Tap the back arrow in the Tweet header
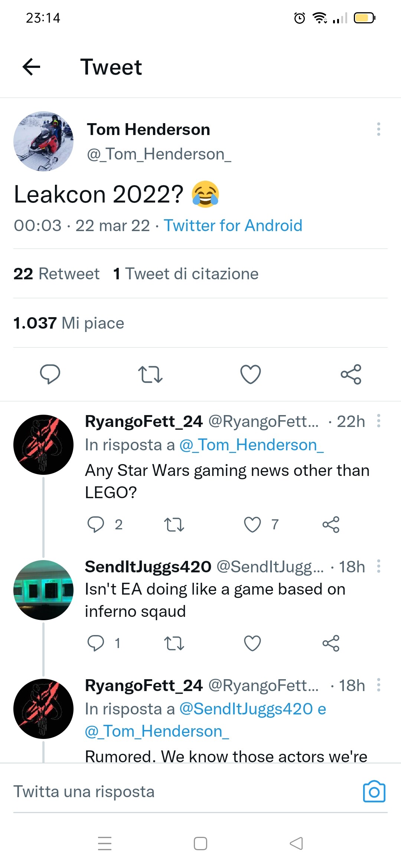 point(31,67)
